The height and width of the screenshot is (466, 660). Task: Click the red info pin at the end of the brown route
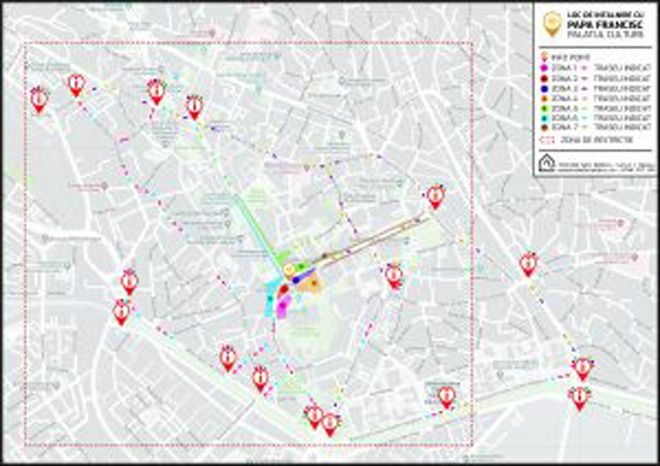point(435,195)
